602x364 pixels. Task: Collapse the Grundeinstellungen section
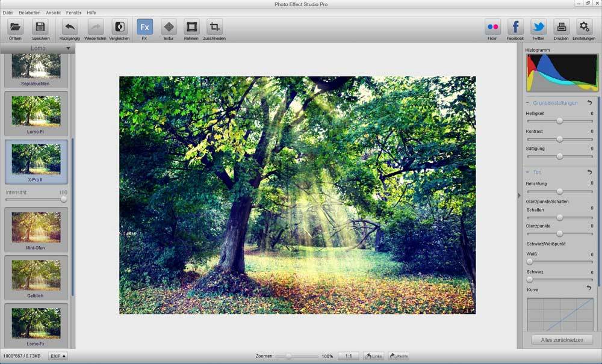(x=527, y=103)
